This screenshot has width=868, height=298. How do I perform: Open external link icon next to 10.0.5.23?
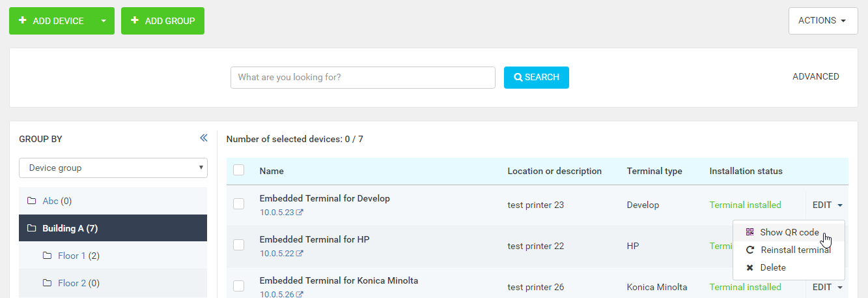point(300,213)
